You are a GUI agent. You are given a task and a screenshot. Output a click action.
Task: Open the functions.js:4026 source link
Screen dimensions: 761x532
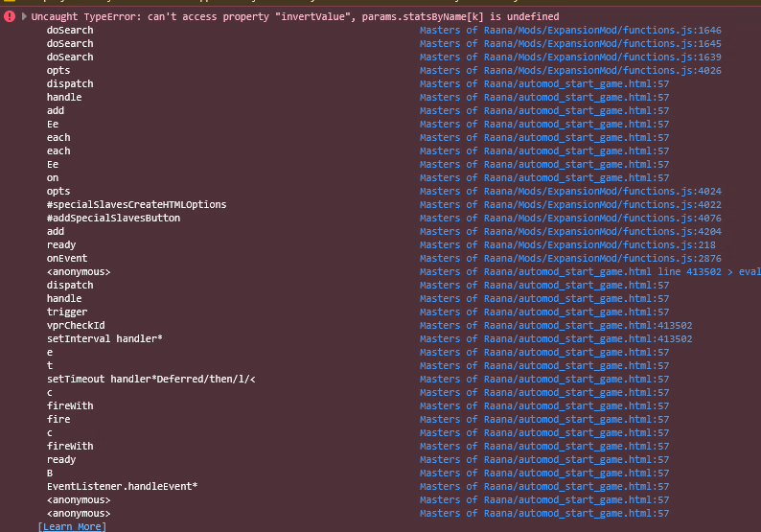pos(570,71)
